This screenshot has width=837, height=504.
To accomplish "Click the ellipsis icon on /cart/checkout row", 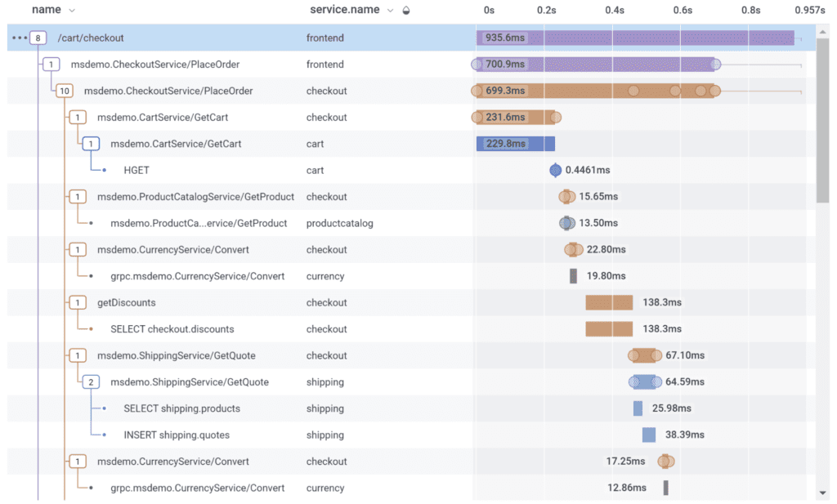I will (x=20, y=38).
